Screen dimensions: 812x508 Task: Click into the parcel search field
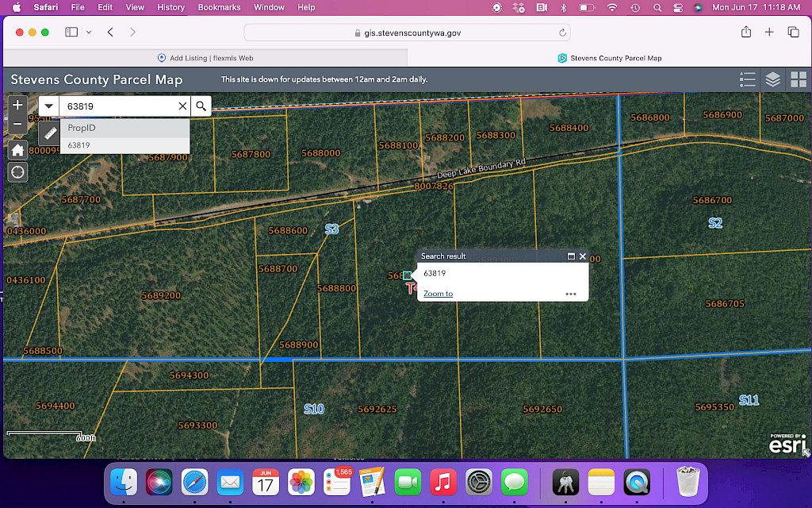119,106
